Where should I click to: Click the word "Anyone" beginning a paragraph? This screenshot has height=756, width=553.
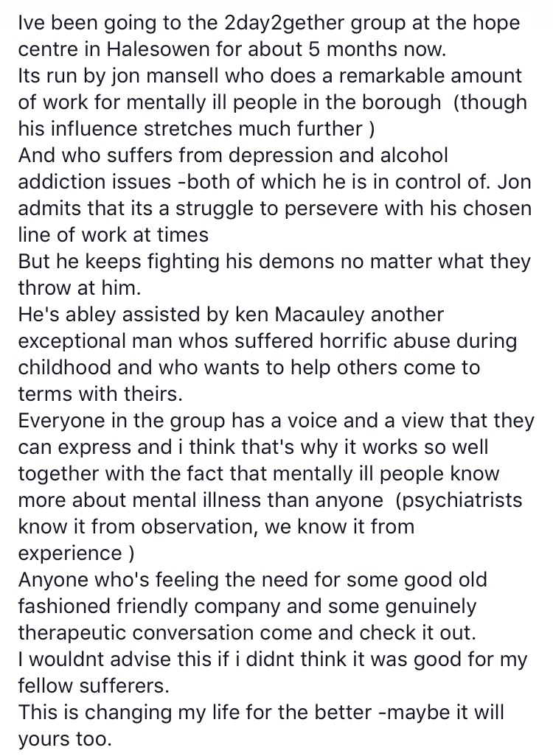52,580
